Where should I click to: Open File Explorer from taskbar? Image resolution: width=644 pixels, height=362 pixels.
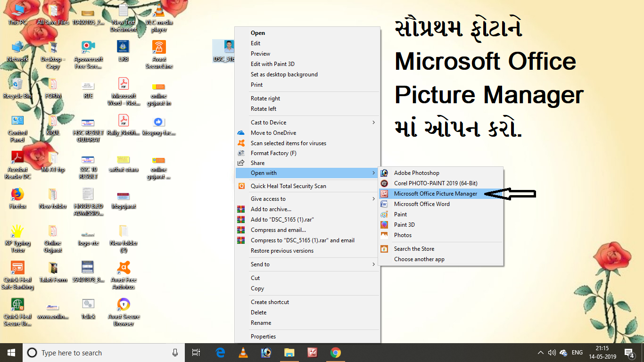click(x=289, y=352)
